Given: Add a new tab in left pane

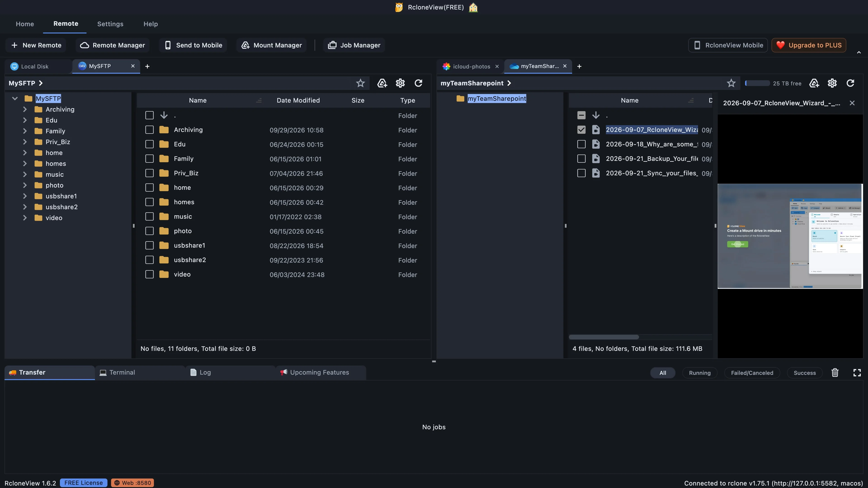Looking at the screenshot, I should (x=147, y=66).
